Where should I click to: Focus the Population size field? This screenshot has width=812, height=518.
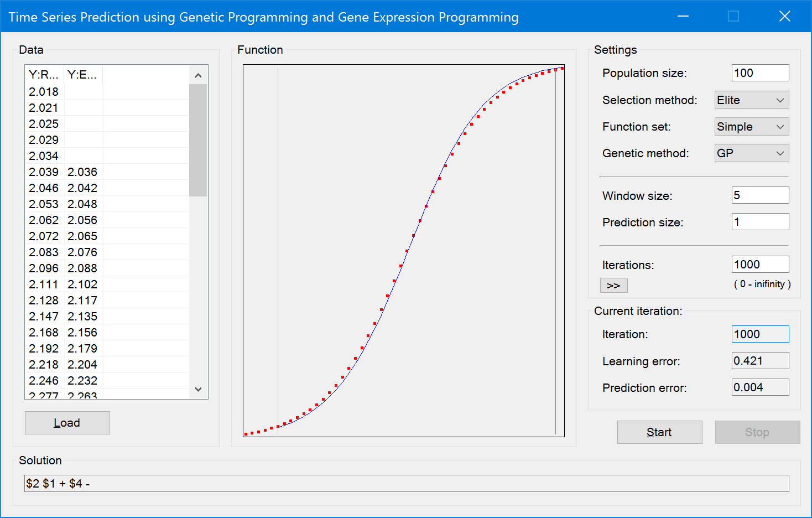point(760,73)
